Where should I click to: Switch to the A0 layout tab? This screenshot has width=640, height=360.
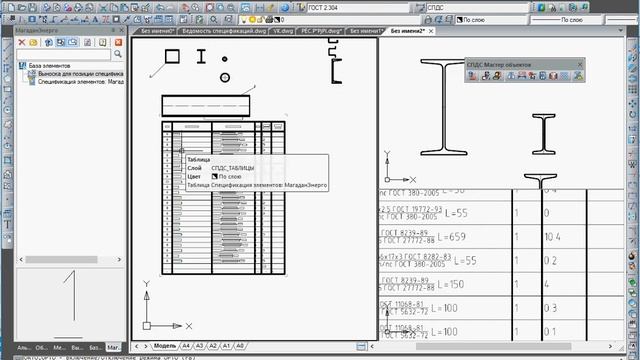(240, 346)
